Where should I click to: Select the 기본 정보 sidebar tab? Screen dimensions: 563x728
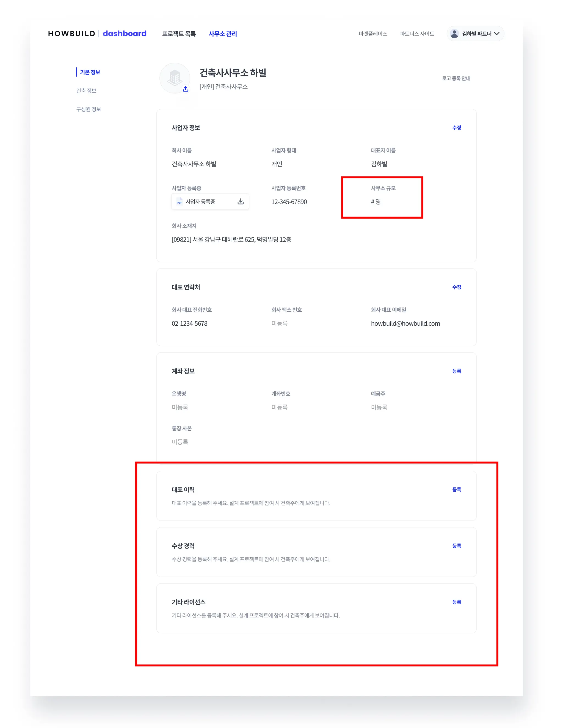click(90, 72)
